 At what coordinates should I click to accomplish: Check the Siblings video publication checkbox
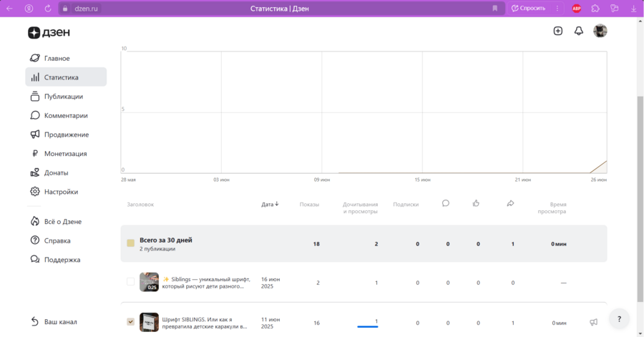(x=131, y=282)
